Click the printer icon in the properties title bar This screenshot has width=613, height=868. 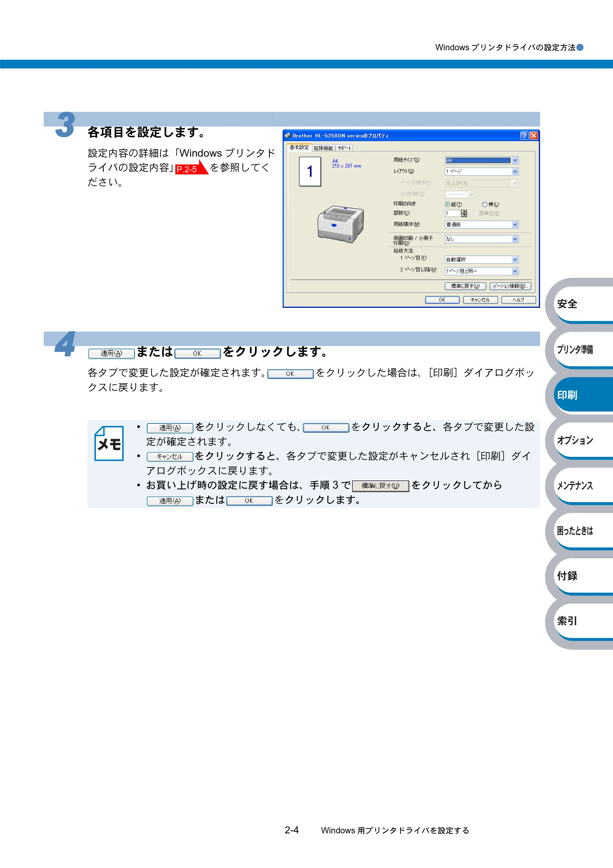[x=287, y=135]
